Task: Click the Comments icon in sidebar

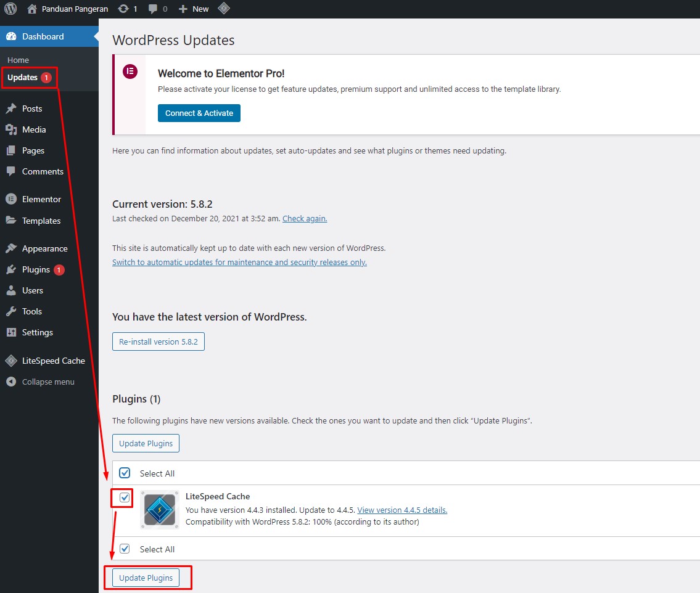Action: point(11,171)
